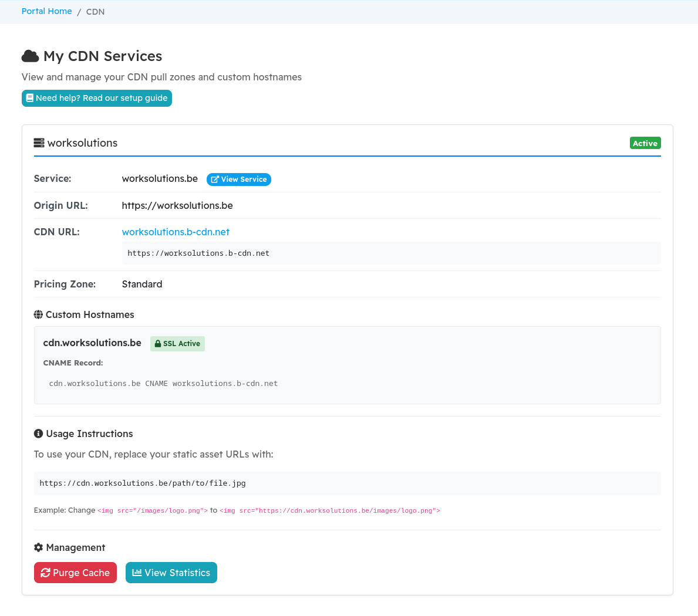This screenshot has height=616, width=698.
Task: Click the cloud icon beside My CDN Services
Action: 30,56
